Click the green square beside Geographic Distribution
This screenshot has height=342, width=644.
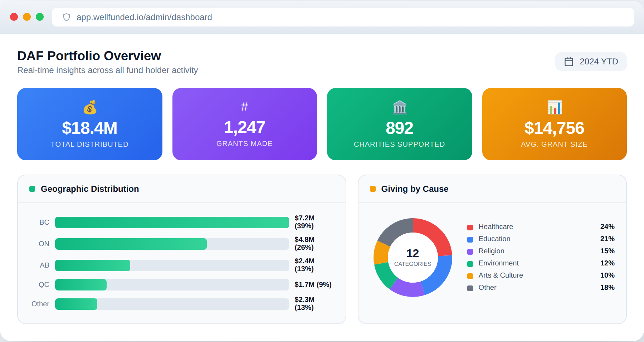[32, 189]
